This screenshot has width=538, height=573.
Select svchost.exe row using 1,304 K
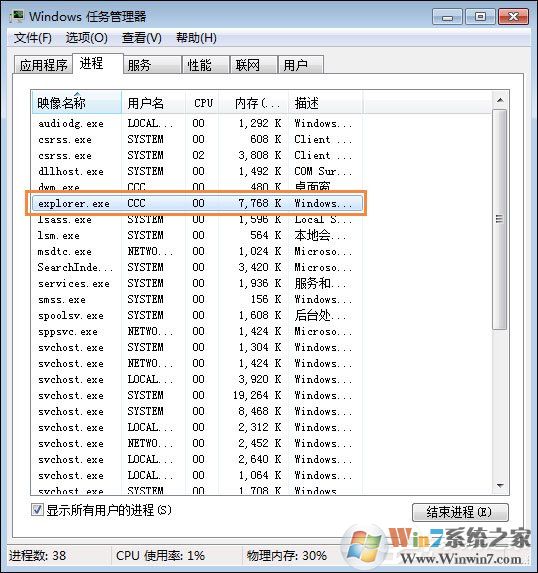[x=197, y=348]
